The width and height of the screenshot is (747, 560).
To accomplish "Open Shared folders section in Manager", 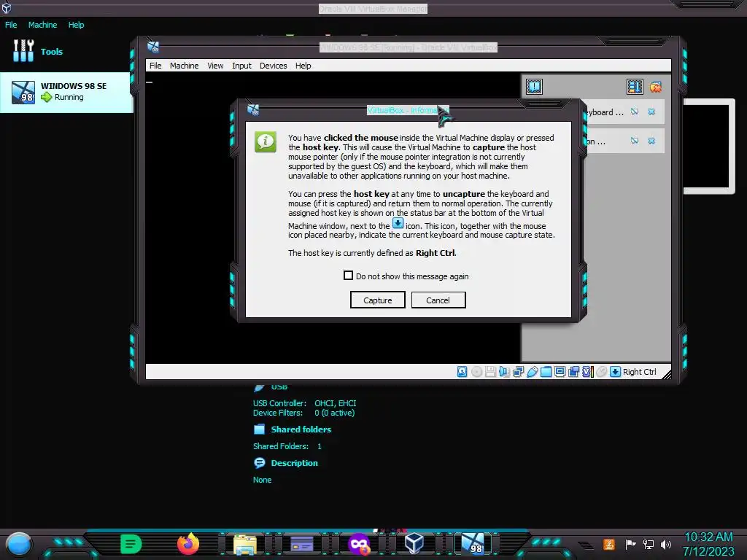I will click(x=301, y=429).
